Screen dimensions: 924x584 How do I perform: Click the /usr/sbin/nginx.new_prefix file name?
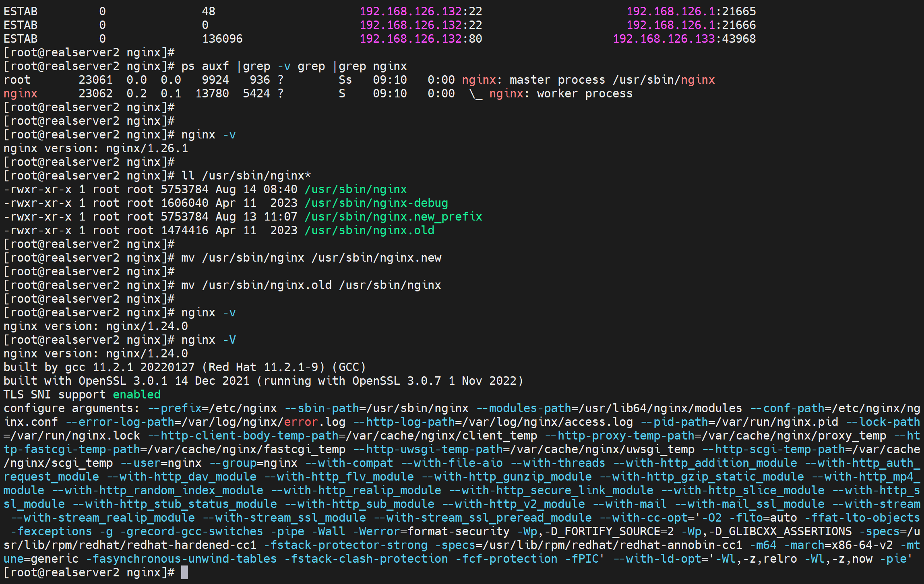(x=393, y=217)
